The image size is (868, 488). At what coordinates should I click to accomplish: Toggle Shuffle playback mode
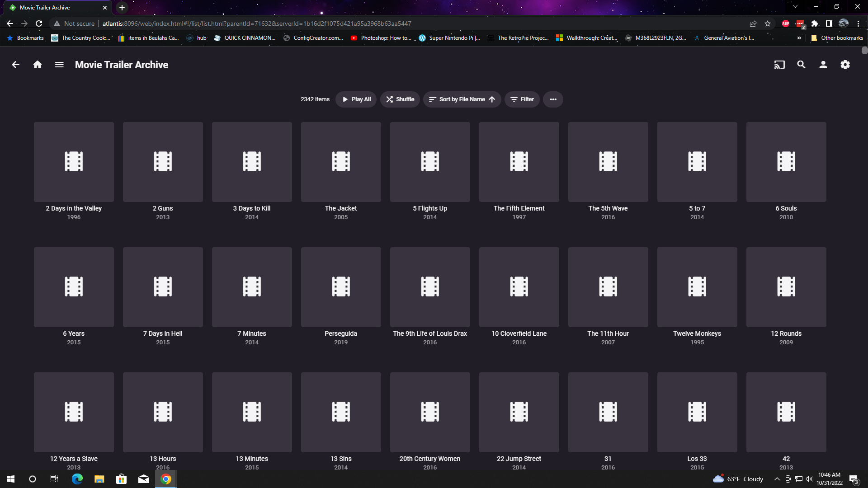click(400, 99)
